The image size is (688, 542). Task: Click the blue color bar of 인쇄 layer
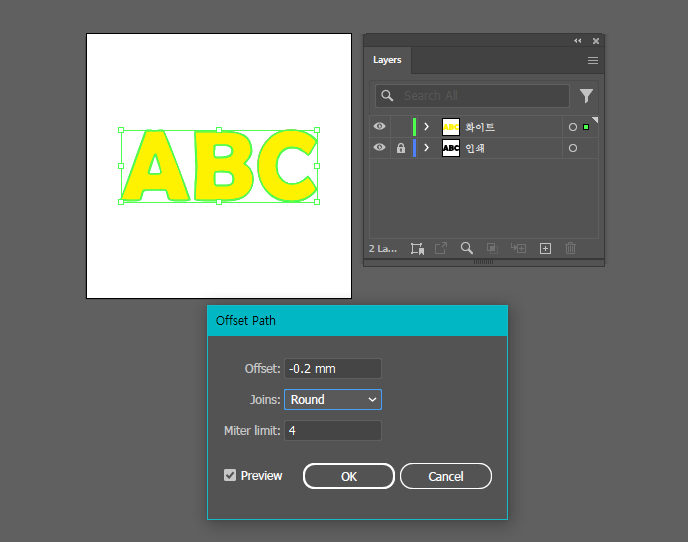point(414,148)
